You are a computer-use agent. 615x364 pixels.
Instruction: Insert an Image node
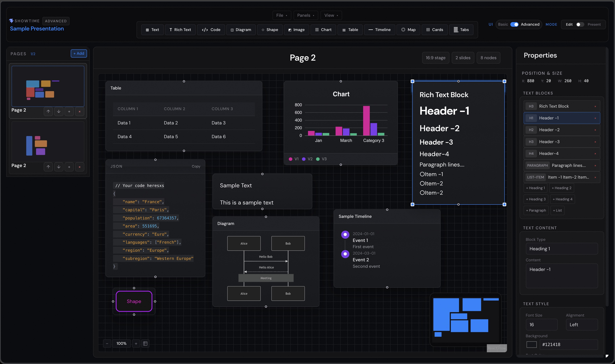click(296, 30)
